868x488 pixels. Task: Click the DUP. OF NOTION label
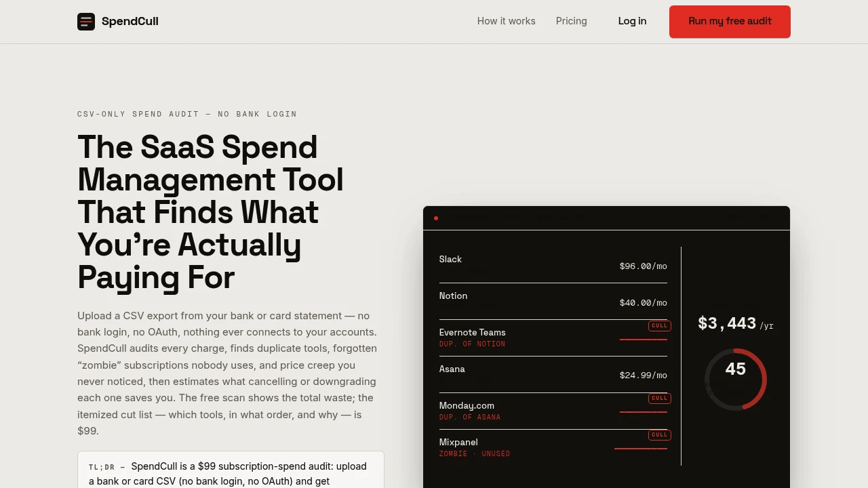point(472,344)
